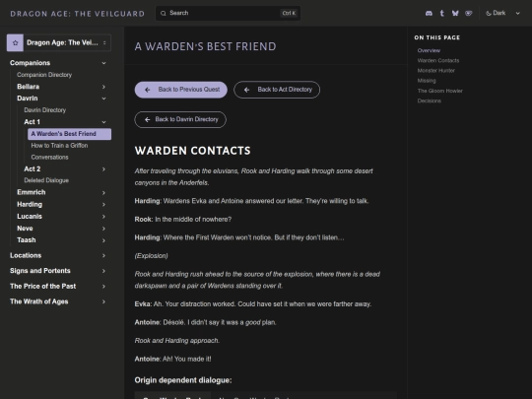Screen dimensions: 532x399
Task: Expand the Harding chevron
Action: pos(103,205)
